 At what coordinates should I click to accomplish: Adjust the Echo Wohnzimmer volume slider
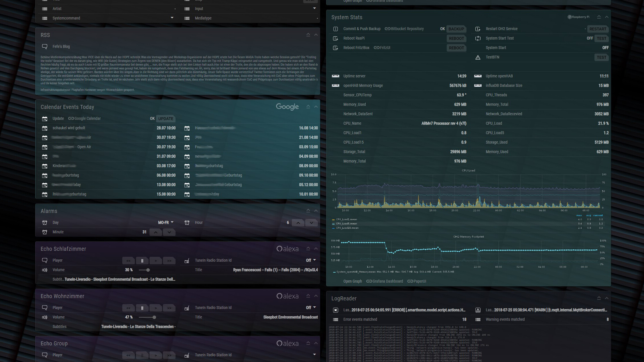pos(154,317)
